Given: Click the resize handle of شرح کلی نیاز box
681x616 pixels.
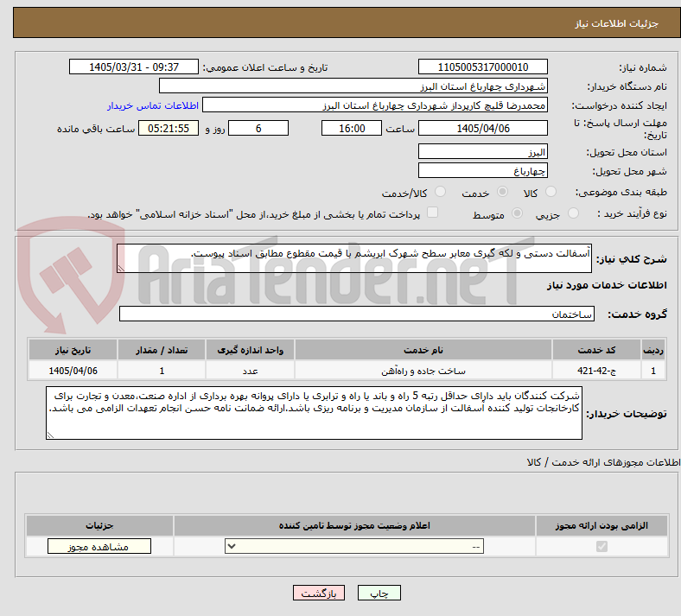Looking at the screenshot, I should pos(121,269).
